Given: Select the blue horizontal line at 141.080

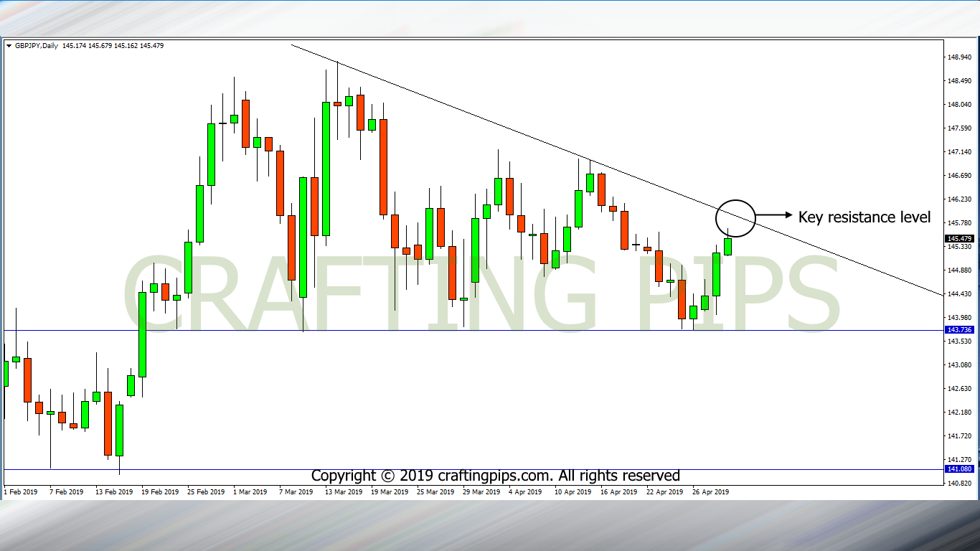Looking at the screenshot, I should pos(473,470).
